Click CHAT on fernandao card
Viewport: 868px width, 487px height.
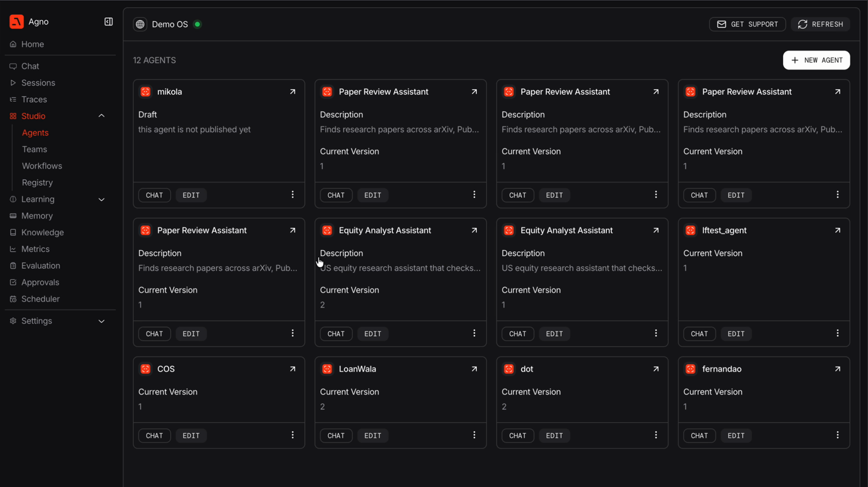pyautogui.click(x=699, y=435)
